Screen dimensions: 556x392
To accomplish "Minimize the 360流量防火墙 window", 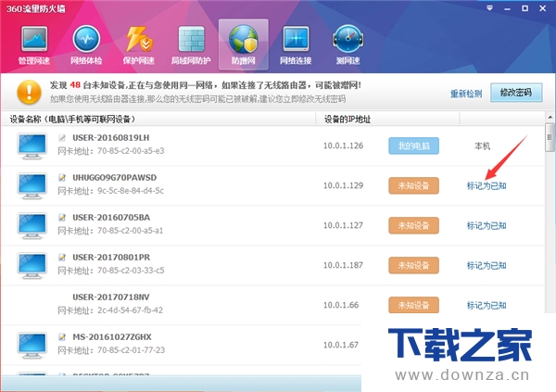I will point(508,8).
